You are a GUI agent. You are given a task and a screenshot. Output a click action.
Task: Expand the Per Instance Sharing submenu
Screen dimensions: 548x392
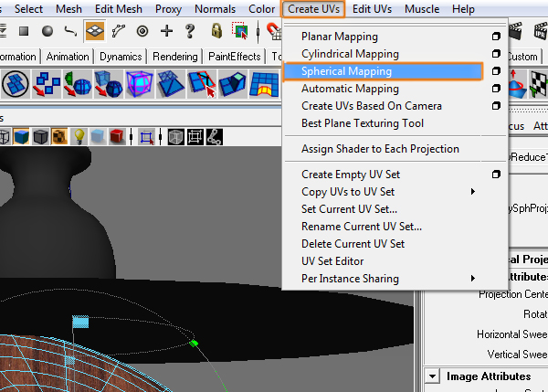click(x=472, y=279)
